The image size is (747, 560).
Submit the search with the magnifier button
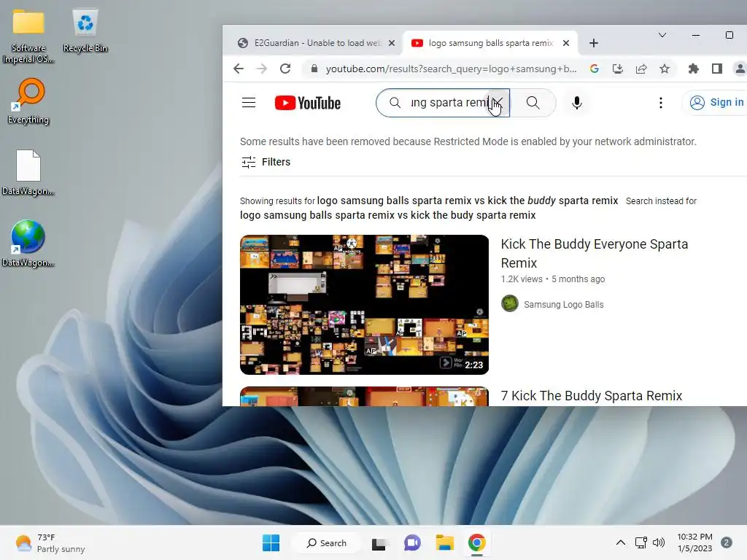tap(533, 102)
